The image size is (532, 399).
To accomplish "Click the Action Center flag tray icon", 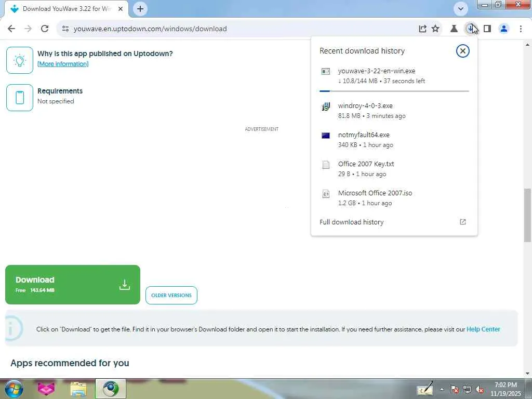I will [455, 389].
